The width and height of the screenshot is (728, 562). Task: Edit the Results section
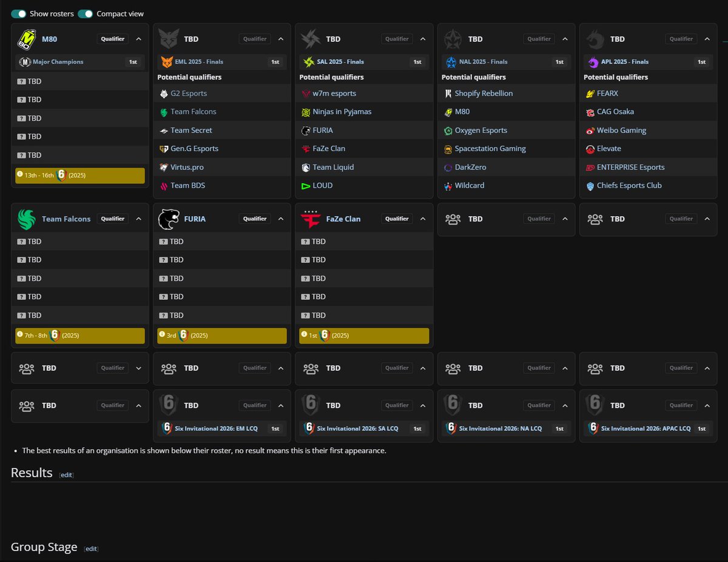66,475
